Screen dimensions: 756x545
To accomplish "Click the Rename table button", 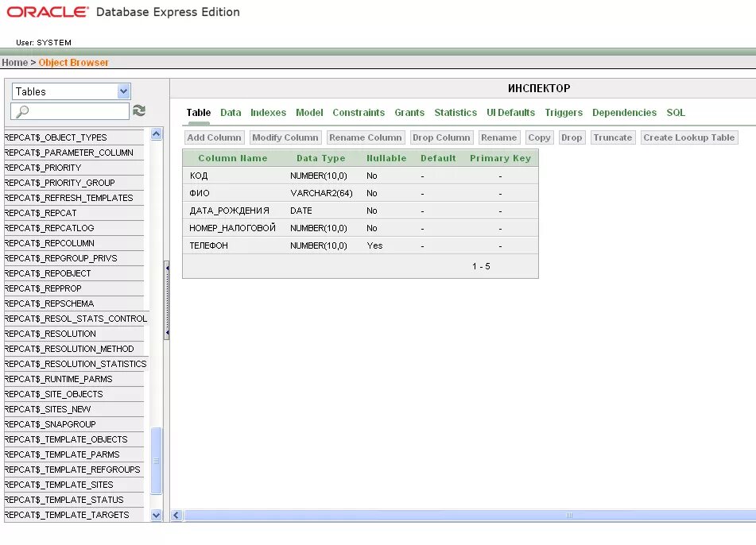I will 498,137.
